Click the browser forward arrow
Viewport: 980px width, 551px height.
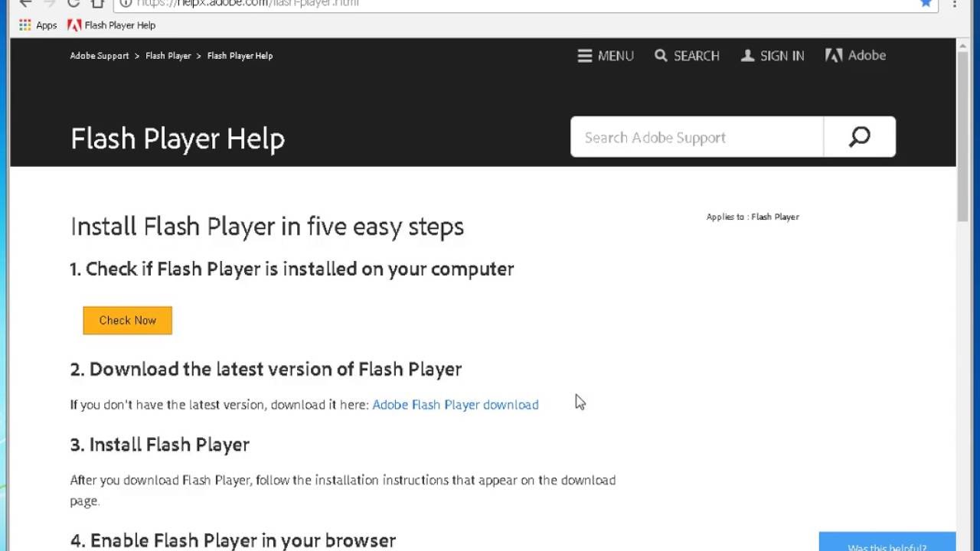tap(50, 3)
